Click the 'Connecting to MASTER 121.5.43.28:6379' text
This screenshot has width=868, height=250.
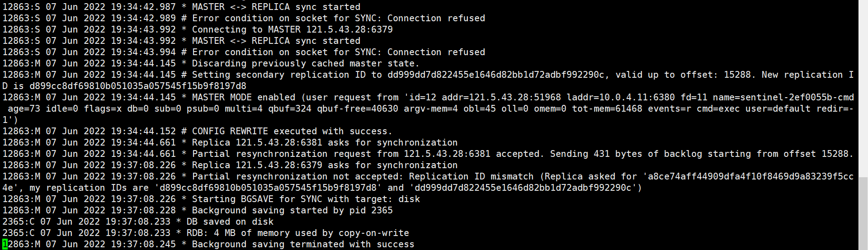tap(292, 29)
